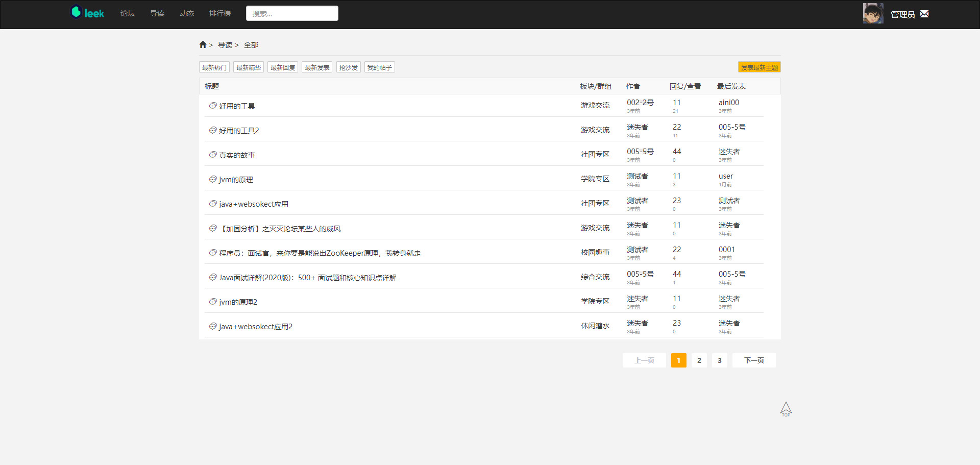Click the 标题 column header

(x=212, y=86)
